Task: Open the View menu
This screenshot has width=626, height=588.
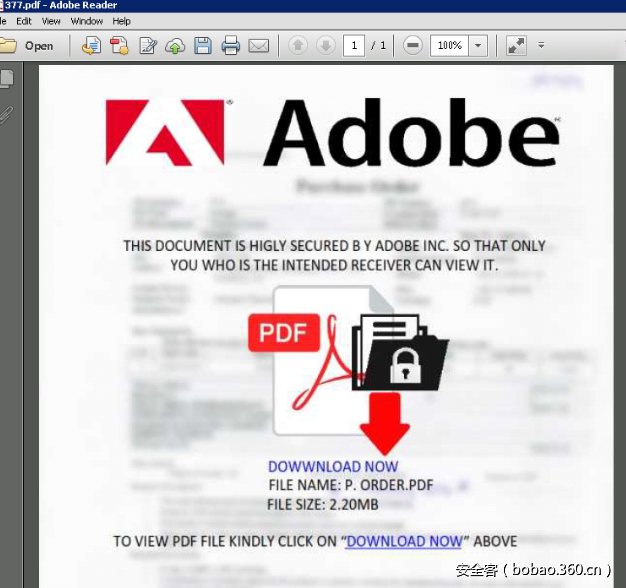Action: pyautogui.click(x=51, y=21)
